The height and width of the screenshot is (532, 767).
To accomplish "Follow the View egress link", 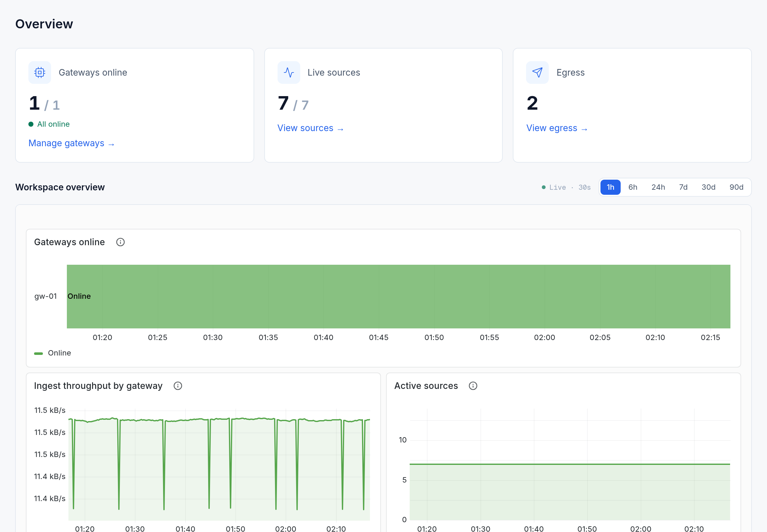I will point(557,128).
